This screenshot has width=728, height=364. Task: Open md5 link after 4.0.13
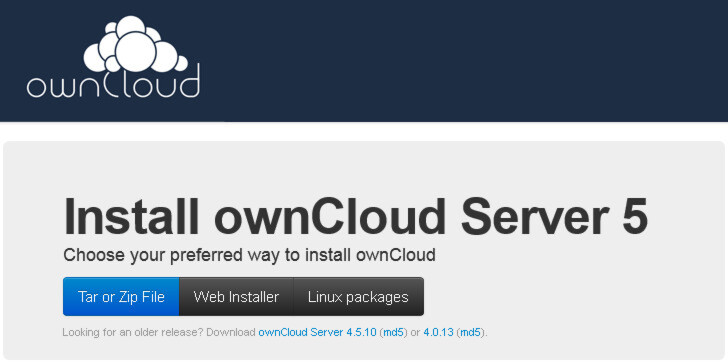(x=471, y=332)
